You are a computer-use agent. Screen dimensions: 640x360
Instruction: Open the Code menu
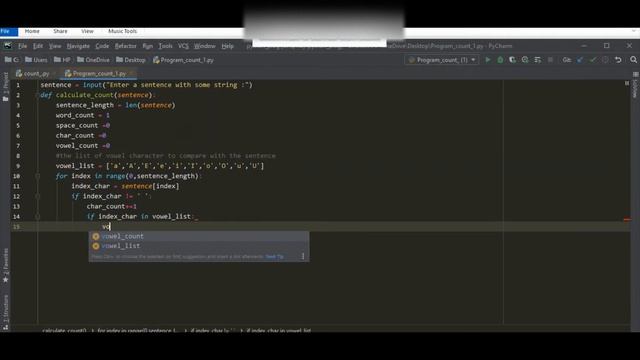click(x=102, y=46)
